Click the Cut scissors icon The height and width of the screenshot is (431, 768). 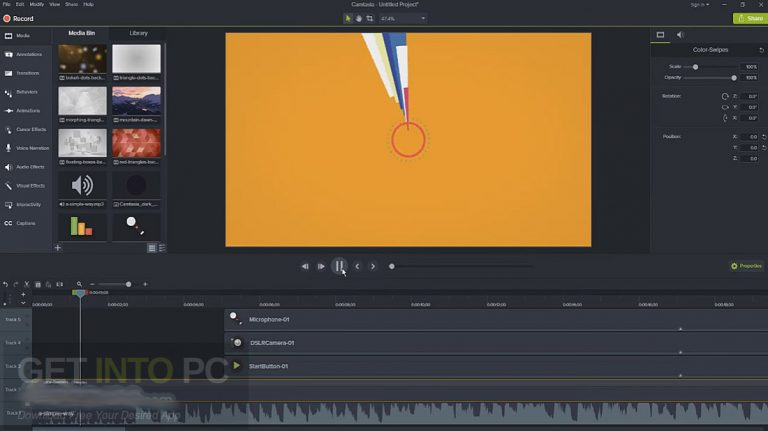click(x=26, y=284)
